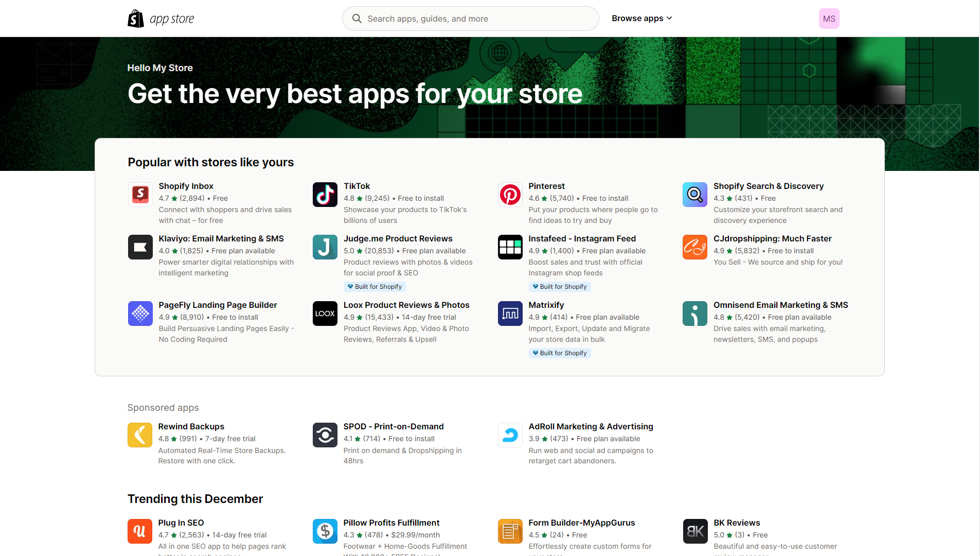This screenshot has height=556, width=980.
Task: Open Form Builder-MyAppGurus title link
Action: pos(582,523)
